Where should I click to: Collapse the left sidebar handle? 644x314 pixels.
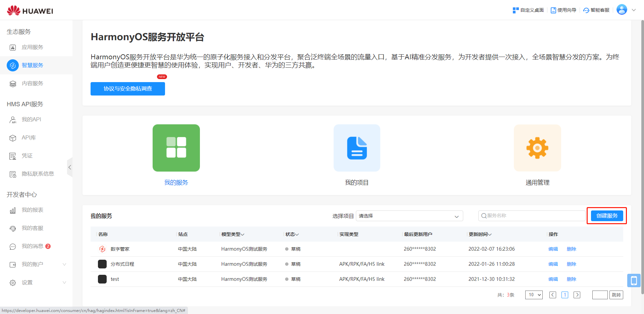click(x=70, y=167)
